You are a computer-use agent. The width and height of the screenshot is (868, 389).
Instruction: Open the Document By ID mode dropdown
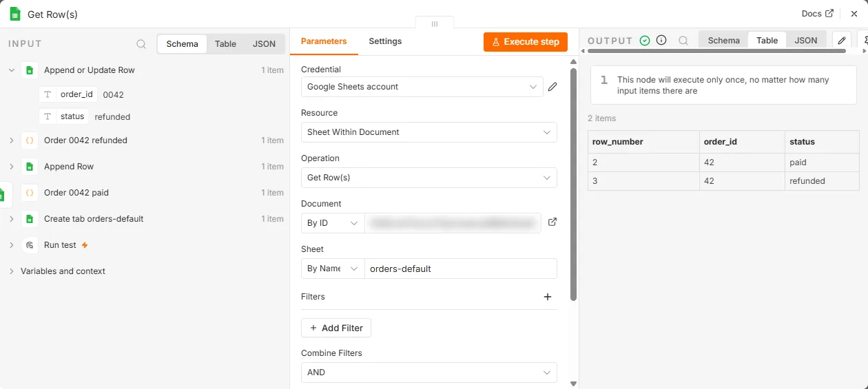[x=333, y=223]
